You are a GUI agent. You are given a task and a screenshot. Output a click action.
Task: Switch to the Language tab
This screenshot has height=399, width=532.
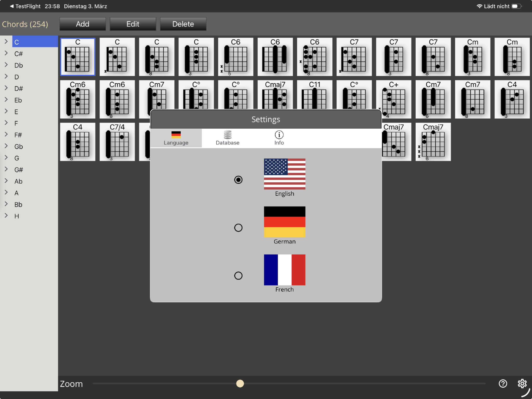[176, 138]
